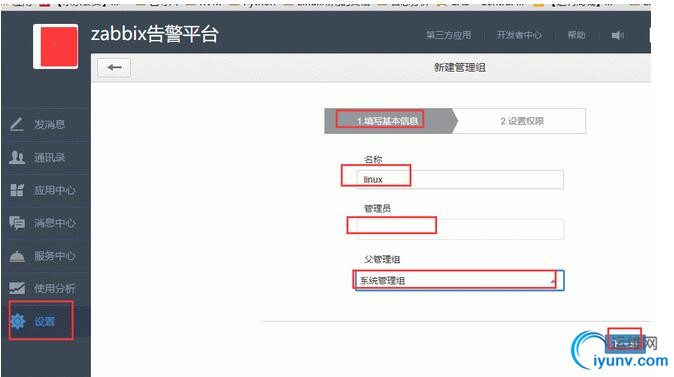
Task: Click the 设置 gear icon
Action: pyautogui.click(x=18, y=321)
